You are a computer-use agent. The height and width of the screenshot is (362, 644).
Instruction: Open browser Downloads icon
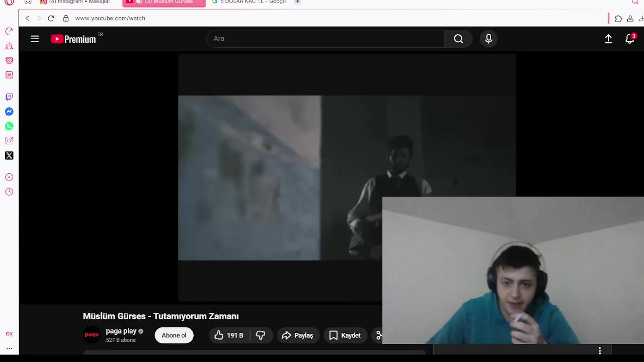641,19
